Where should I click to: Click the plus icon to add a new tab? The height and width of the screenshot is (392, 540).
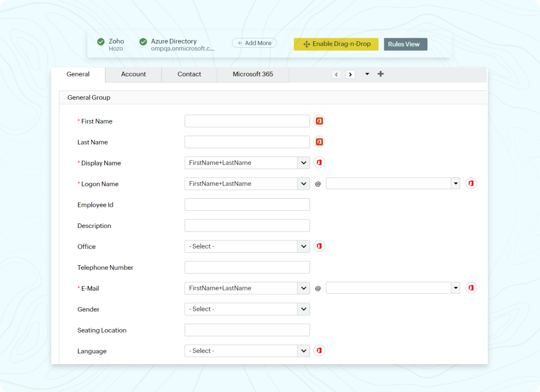coord(381,74)
